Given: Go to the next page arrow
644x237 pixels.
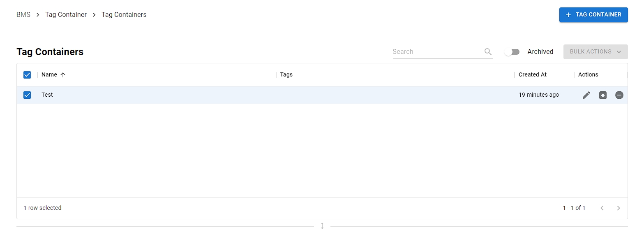Looking at the screenshot, I should (x=619, y=208).
